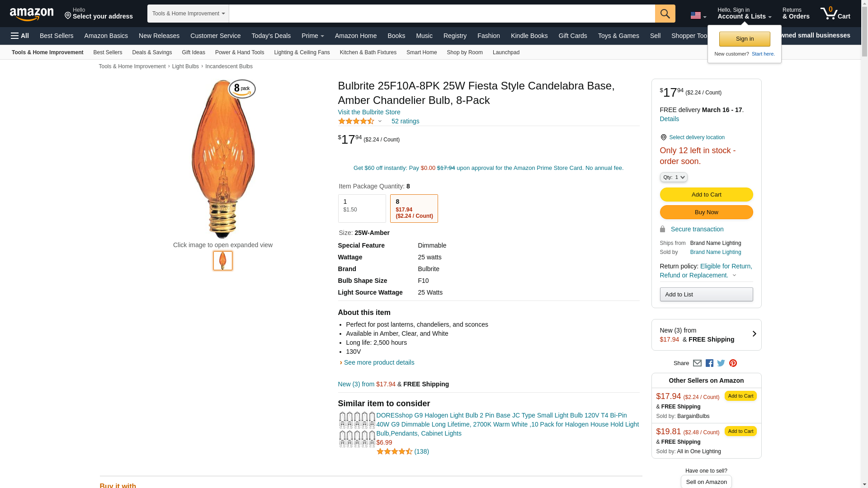Share the product on Facebook

click(709, 363)
